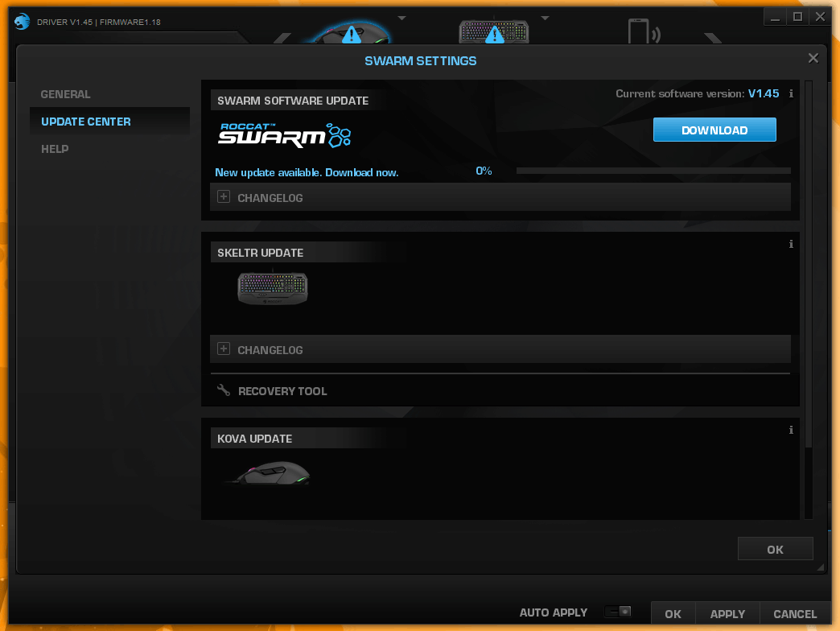This screenshot has width=840, height=631.
Task: Click the 0% progress percentage text
Action: (484, 171)
